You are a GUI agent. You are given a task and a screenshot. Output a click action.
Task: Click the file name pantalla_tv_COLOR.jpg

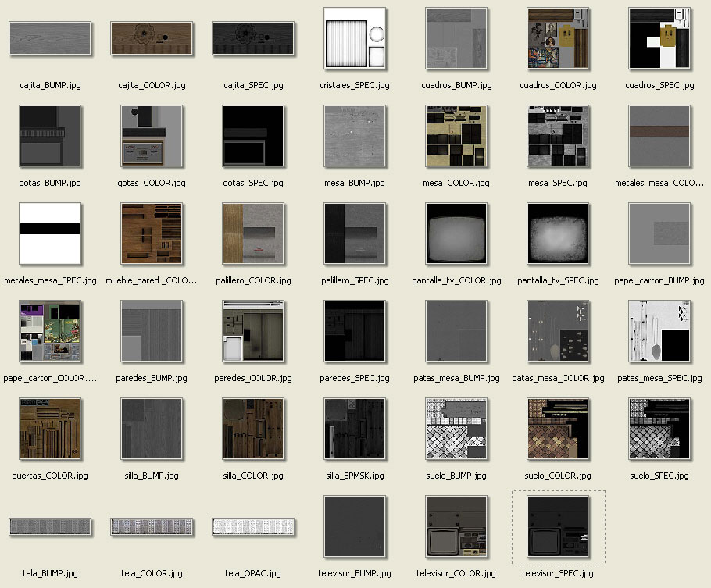coord(456,280)
